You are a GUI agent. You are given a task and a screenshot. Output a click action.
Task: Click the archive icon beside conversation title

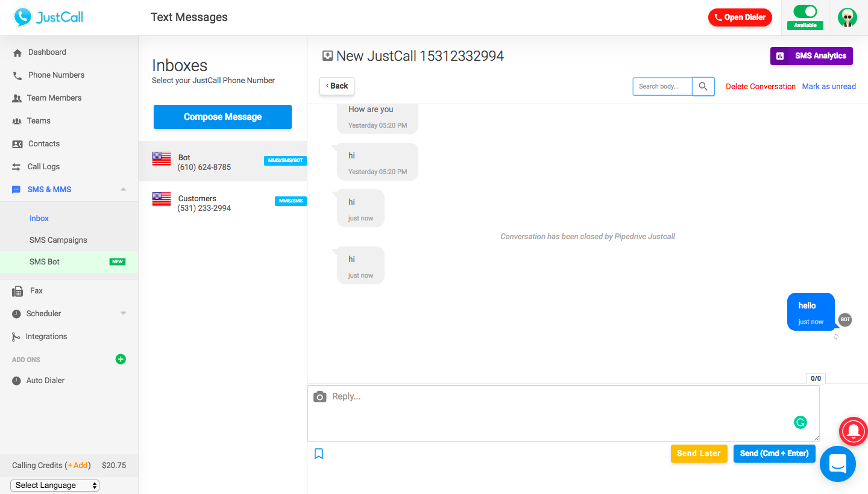tap(327, 56)
